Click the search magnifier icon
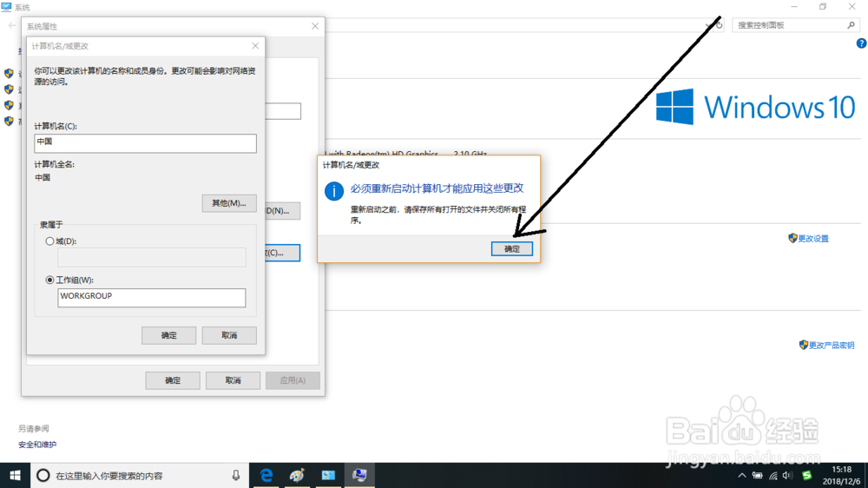This screenshot has height=488, width=868. pos(851,25)
